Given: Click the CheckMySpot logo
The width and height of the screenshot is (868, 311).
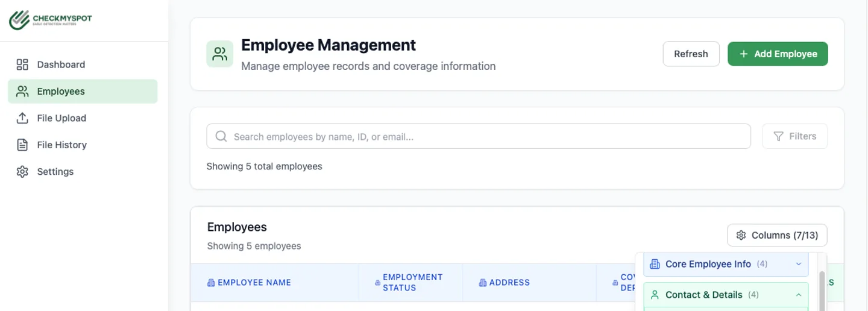Looking at the screenshot, I should [x=51, y=20].
